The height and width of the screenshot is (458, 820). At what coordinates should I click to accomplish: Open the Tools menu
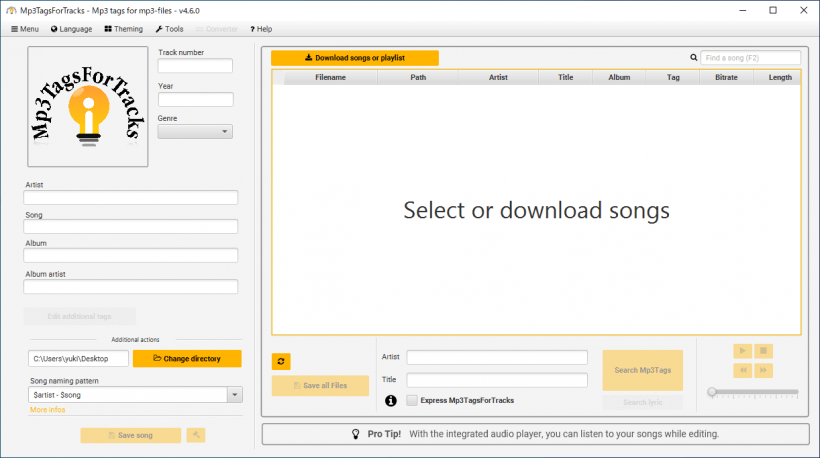169,29
